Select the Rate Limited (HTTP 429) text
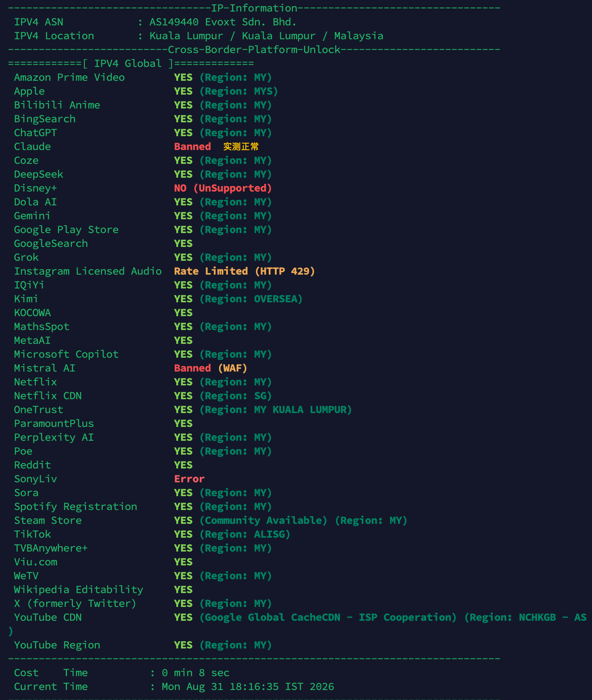This screenshot has height=700, width=592. pyautogui.click(x=244, y=271)
